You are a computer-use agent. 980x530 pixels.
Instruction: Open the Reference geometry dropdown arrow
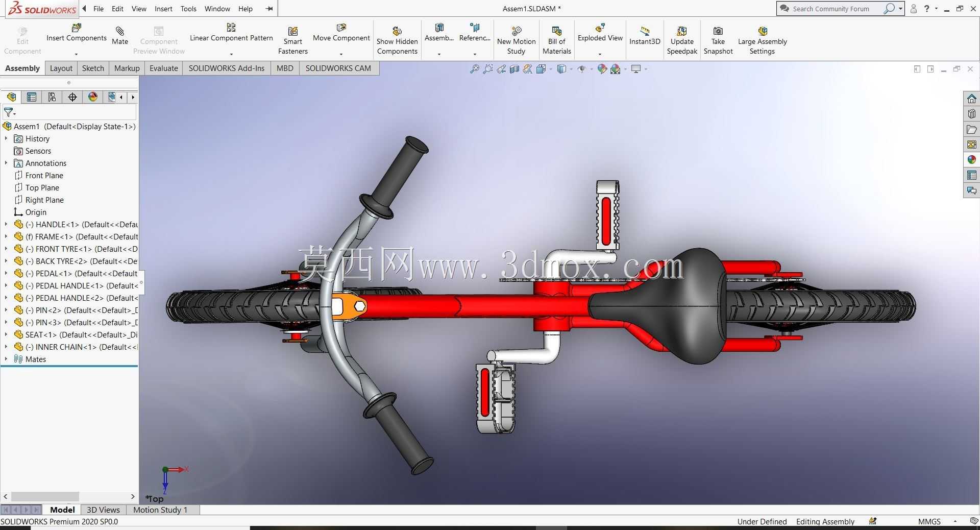pos(475,54)
